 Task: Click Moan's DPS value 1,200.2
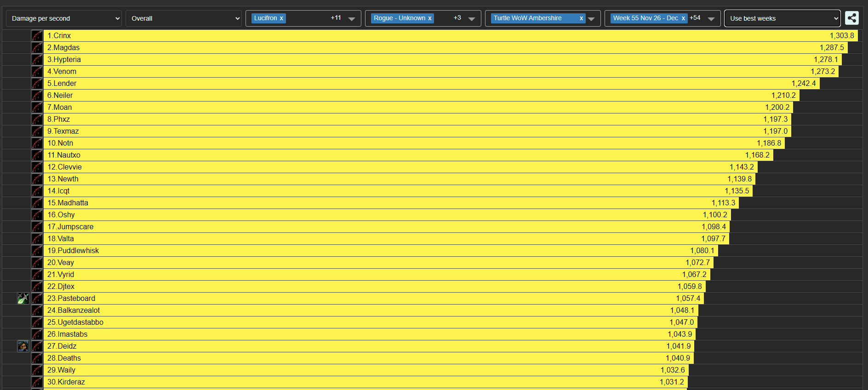[777, 107]
